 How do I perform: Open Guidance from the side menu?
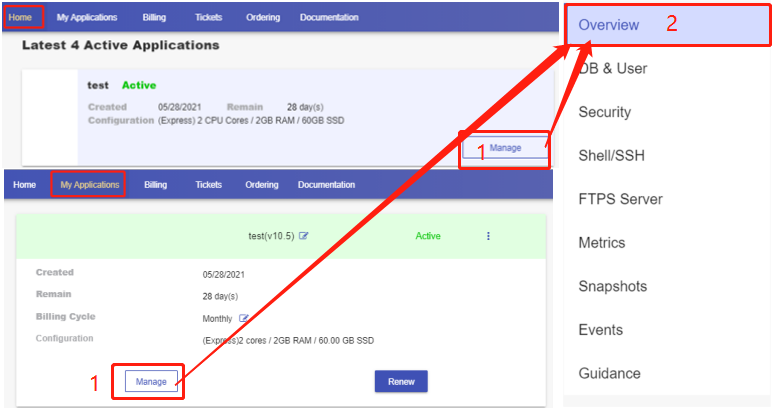pyautogui.click(x=609, y=373)
